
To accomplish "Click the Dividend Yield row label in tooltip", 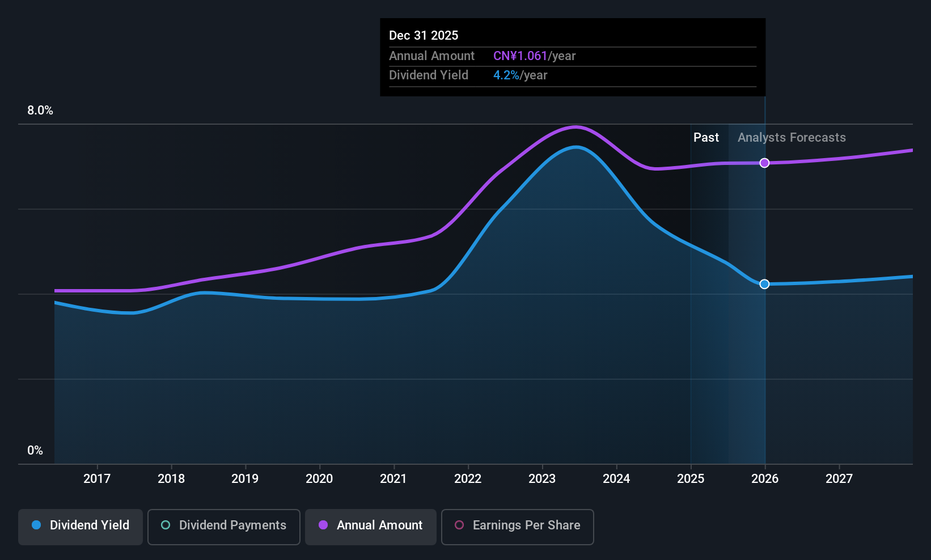I will pyautogui.click(x=429, y=75).
